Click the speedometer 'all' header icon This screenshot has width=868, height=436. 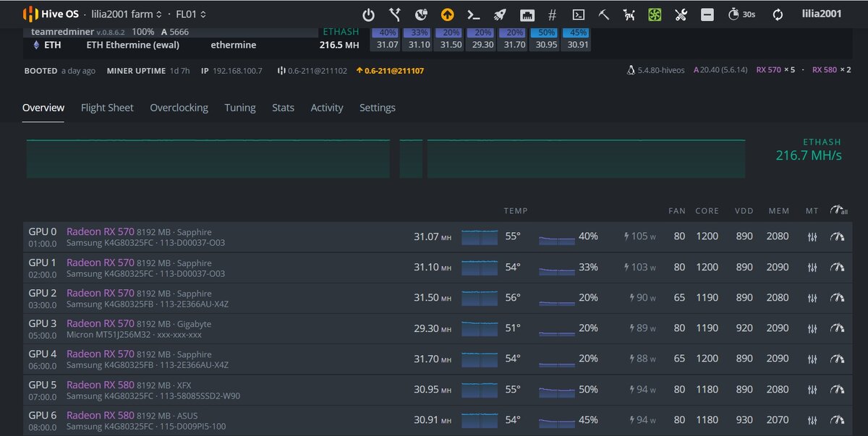[x=838, y=210]
